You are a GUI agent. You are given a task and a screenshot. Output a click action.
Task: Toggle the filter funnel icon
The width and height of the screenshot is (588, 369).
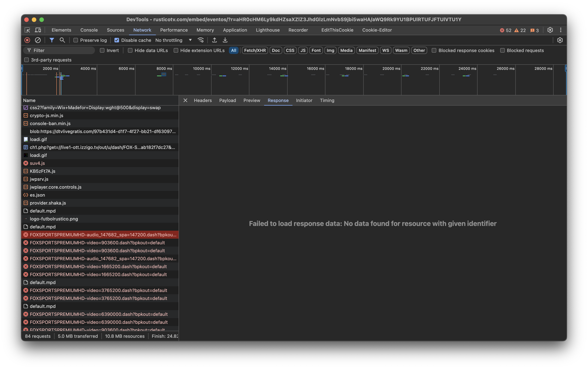click(x=52, y=40)
